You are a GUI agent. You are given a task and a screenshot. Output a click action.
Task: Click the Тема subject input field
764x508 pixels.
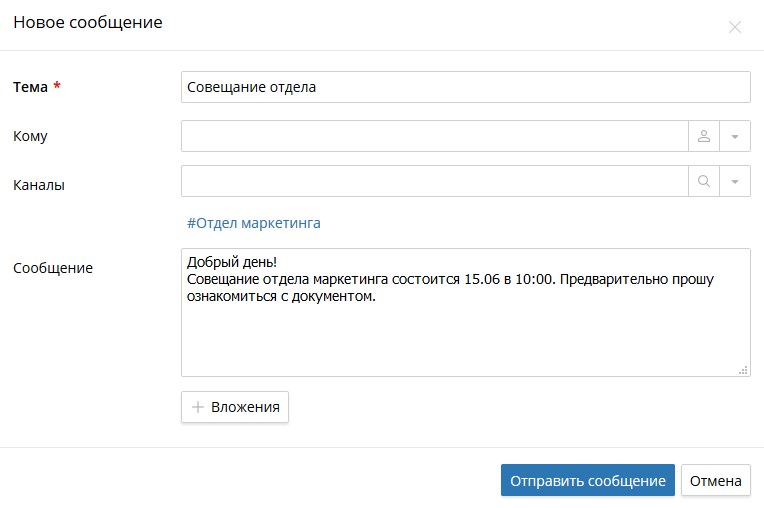point(465,87)
